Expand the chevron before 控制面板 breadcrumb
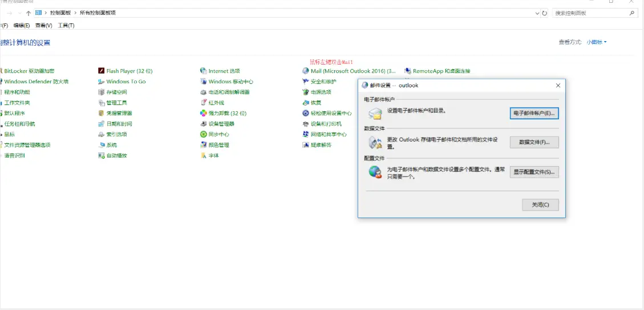Viewport: 644px width, 310px height. tap(46, 13)
